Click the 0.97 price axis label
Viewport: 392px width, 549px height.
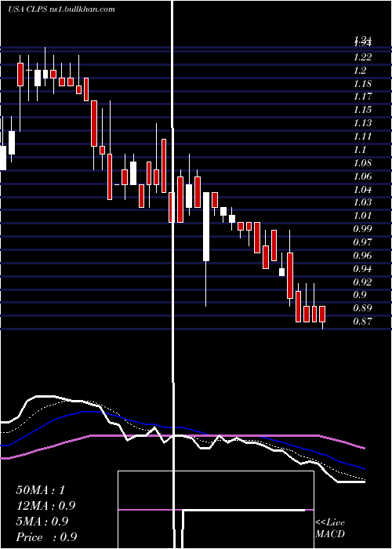(362, 242)
